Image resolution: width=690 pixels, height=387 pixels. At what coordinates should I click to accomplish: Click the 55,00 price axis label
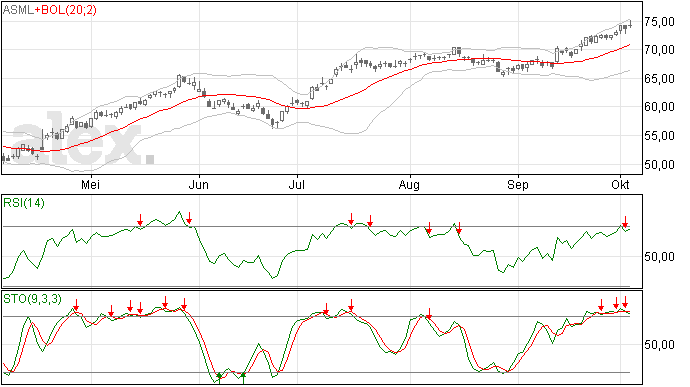[659, 136]
